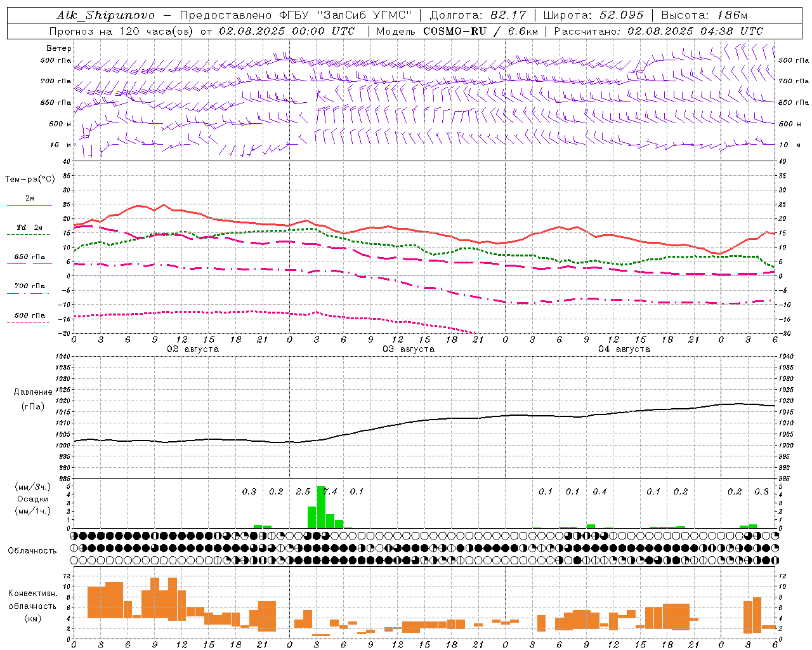Click the "Td 2м" dew point legend label
This screenshot has width=812, height=650.
[x=30, y=227]
